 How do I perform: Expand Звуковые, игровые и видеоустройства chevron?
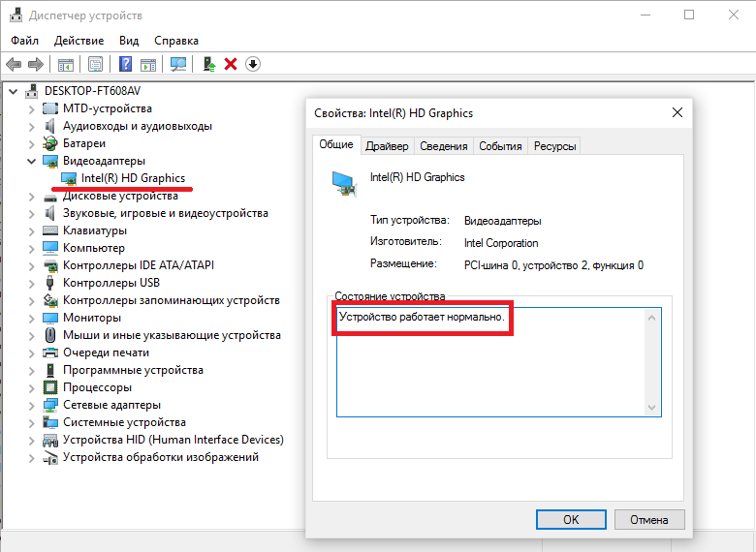point(32,214)
